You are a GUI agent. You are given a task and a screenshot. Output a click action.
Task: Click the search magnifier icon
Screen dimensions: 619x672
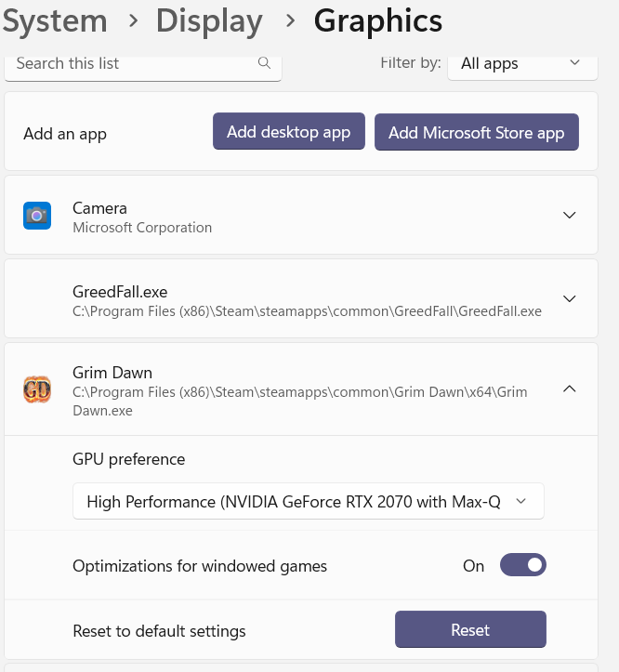point(264,63)
